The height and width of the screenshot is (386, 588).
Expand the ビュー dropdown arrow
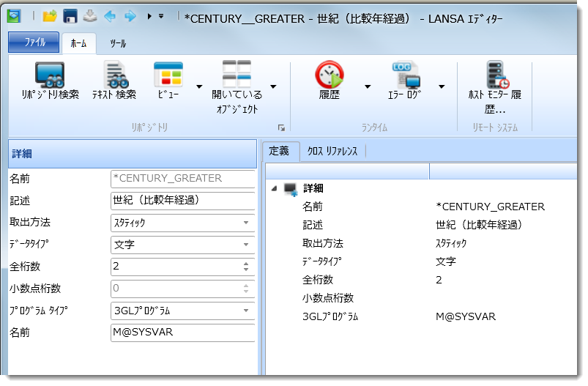pos(199,86)
